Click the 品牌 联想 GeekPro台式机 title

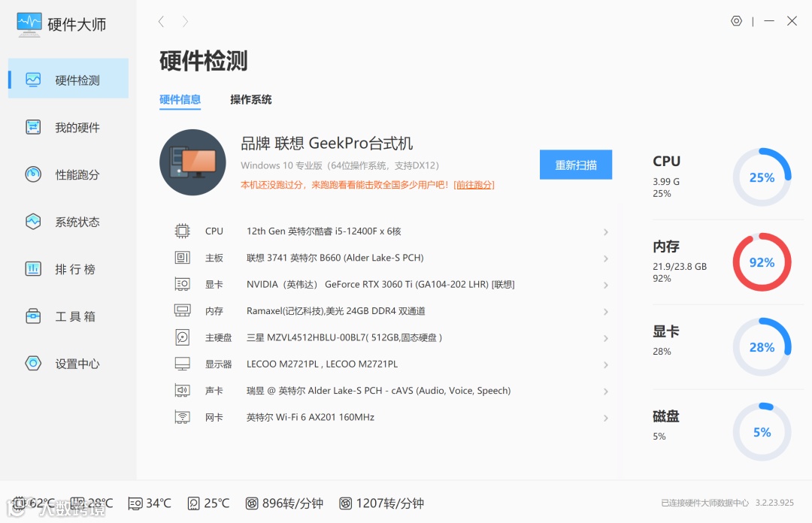(327, 143)
